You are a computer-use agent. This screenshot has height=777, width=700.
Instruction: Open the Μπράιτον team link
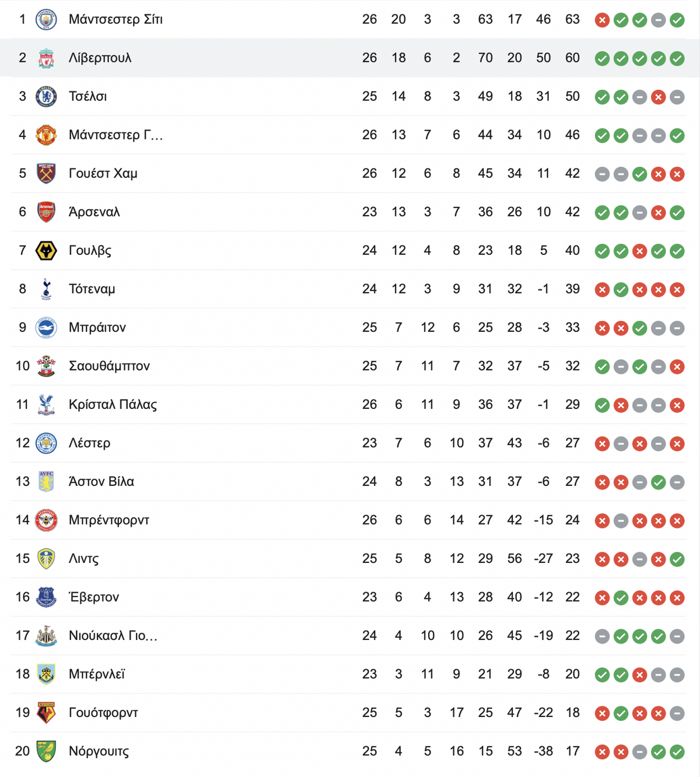[x=97, y=328]
